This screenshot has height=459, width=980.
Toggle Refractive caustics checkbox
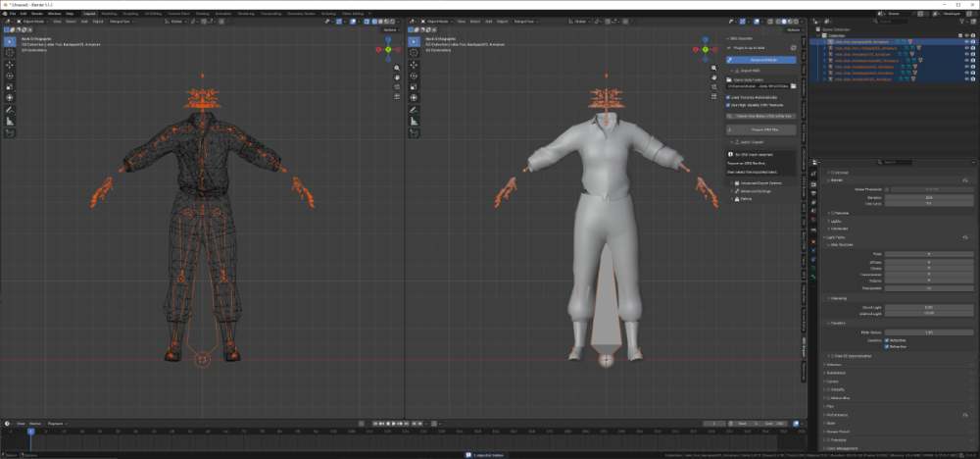(886, 346)
